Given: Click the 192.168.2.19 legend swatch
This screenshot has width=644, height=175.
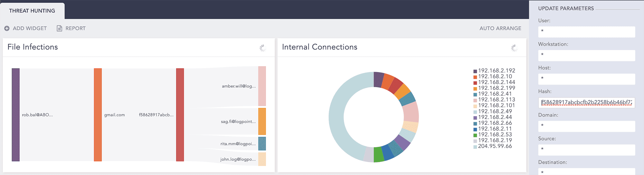Looking at the screenshot, I should coord(475,141).
